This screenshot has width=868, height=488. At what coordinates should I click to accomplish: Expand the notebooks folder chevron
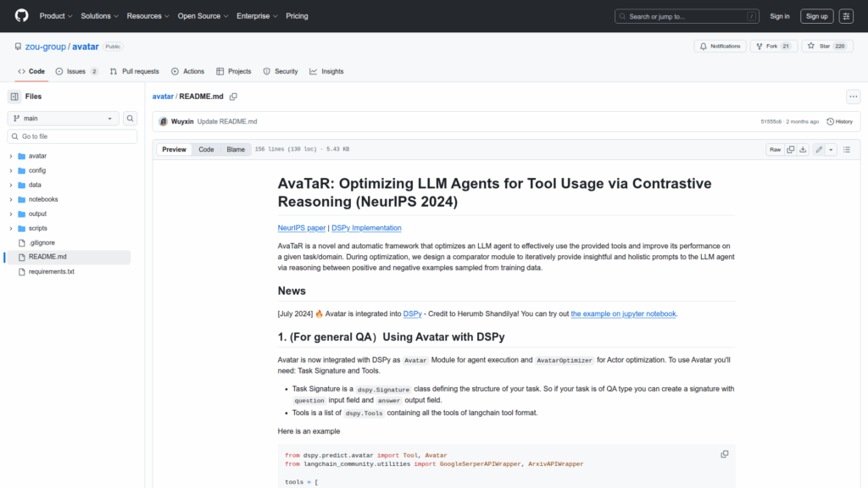click(10, 199)
